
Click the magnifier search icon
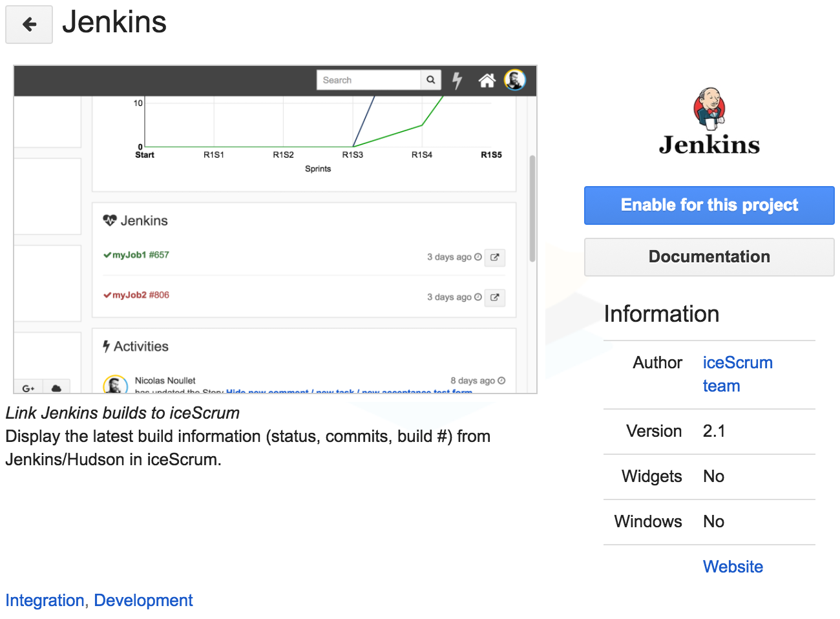coord(431,80)
